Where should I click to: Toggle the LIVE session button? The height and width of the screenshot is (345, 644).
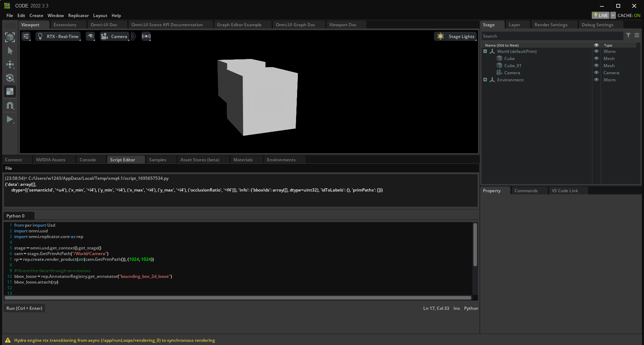click(601, 15)
